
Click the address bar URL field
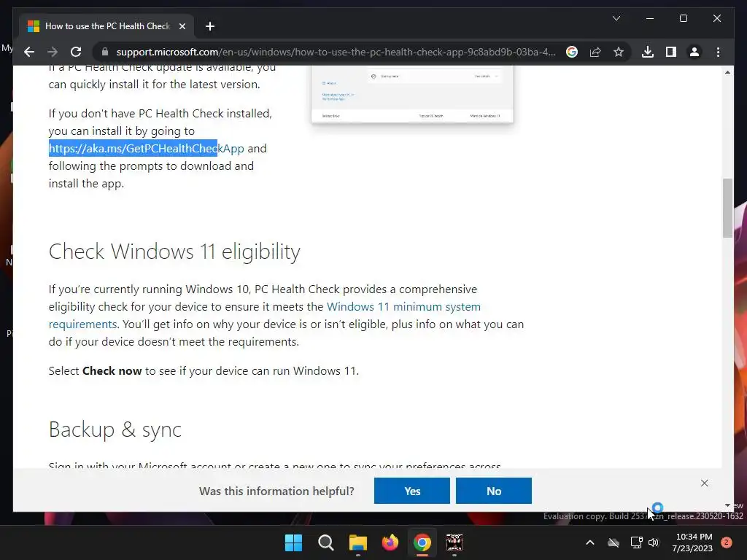[336, 52]
